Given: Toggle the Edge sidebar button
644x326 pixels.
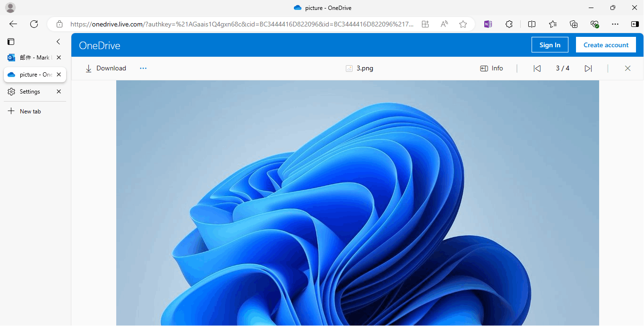Looking at the screenshot, I should [635, 24].
